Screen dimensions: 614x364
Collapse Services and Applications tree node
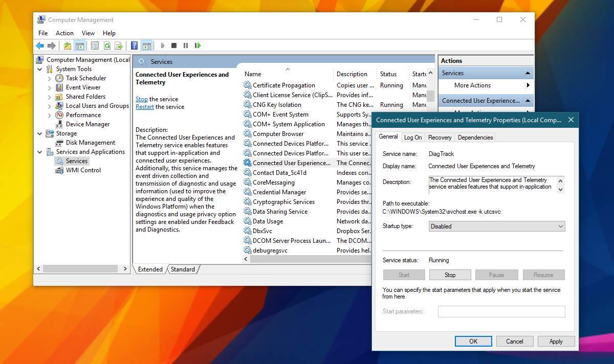click(40, 152)
